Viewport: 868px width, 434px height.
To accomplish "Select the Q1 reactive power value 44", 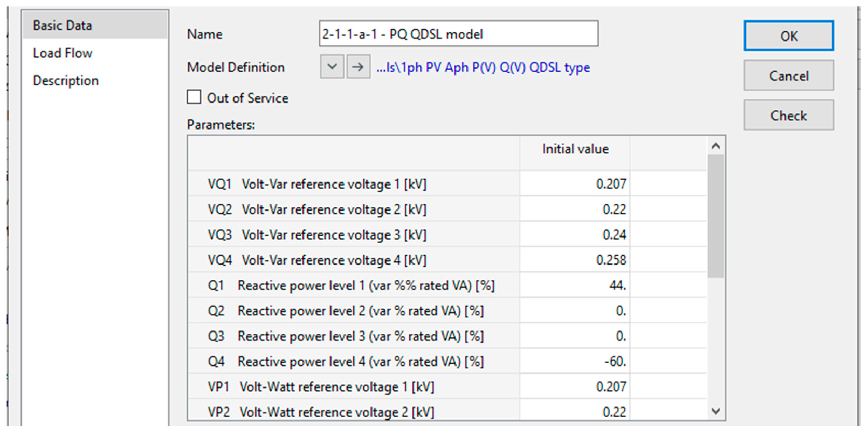I will [x=575, y=285].
